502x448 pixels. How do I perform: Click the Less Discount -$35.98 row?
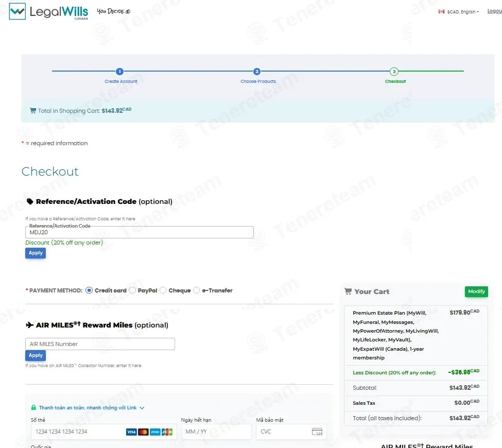[416, 372]
